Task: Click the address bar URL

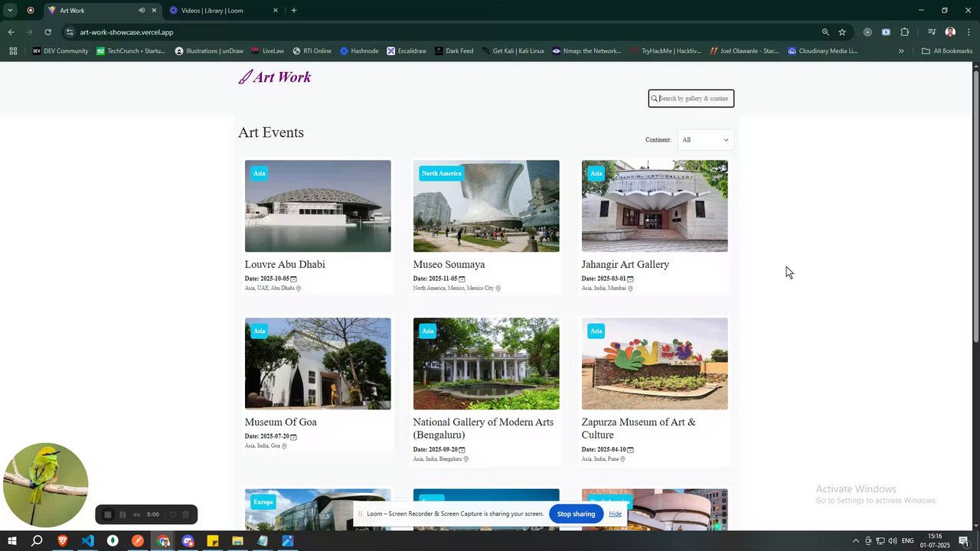Action: (126, 32)
